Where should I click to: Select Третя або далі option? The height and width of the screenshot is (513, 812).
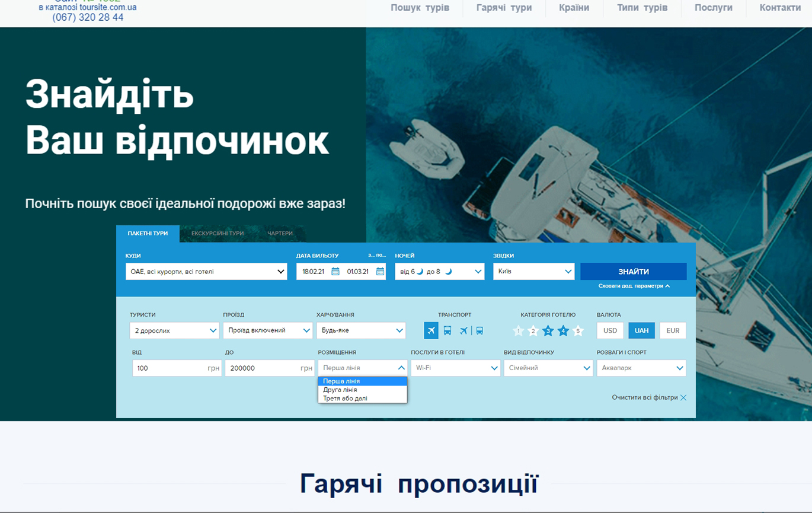(x=363, y=398)
